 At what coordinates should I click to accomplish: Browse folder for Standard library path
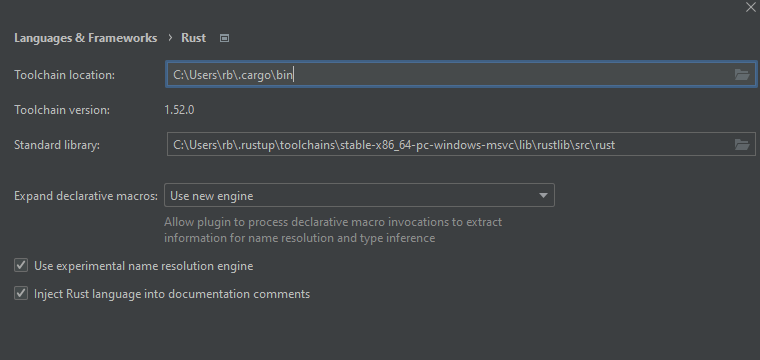tap(742, 144)
